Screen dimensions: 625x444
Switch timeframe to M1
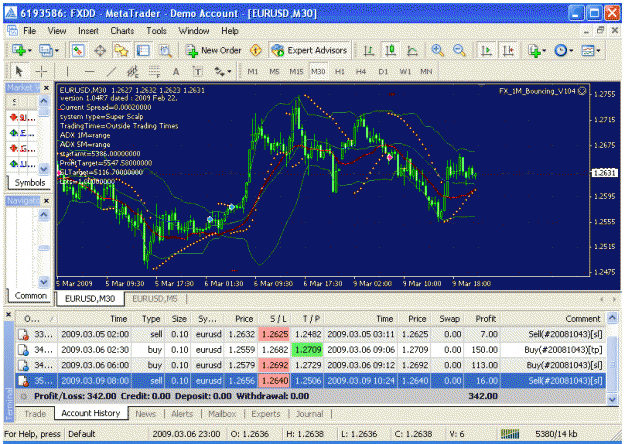[253, 72]
